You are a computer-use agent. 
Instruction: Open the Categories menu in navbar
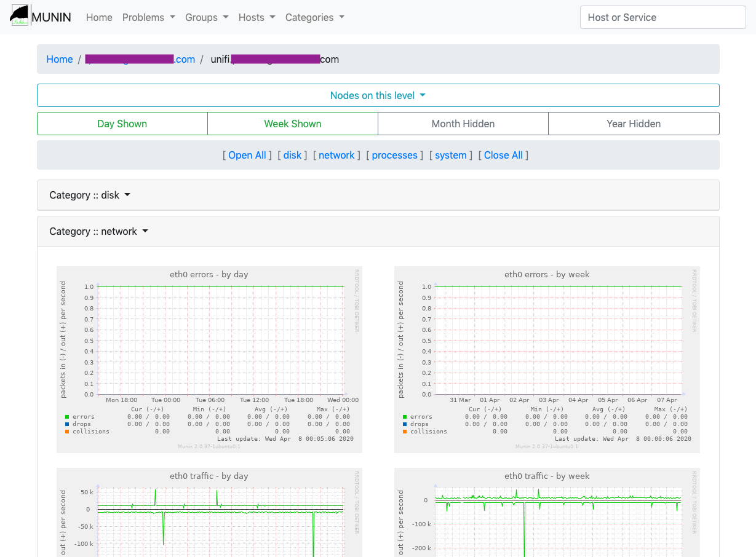pos(314,17)
